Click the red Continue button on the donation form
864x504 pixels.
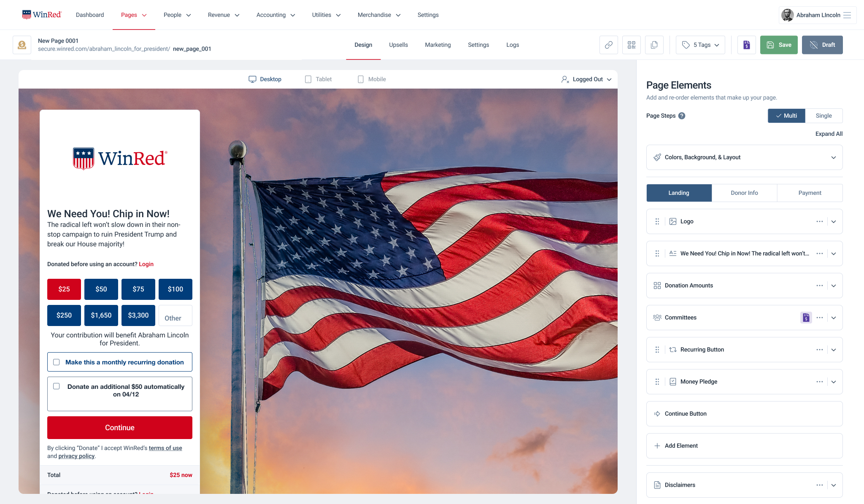pyautogui.click(x=120, y=428)
